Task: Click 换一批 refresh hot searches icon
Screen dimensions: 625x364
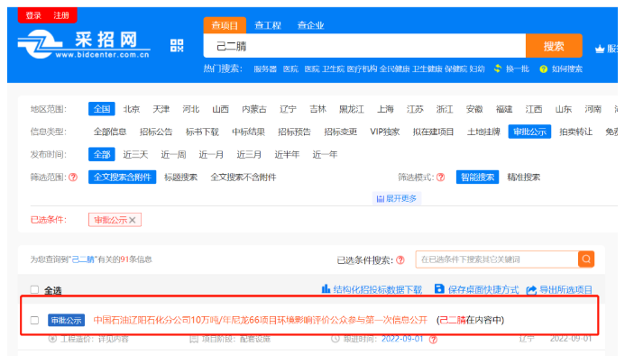Action: pos(498,68)
